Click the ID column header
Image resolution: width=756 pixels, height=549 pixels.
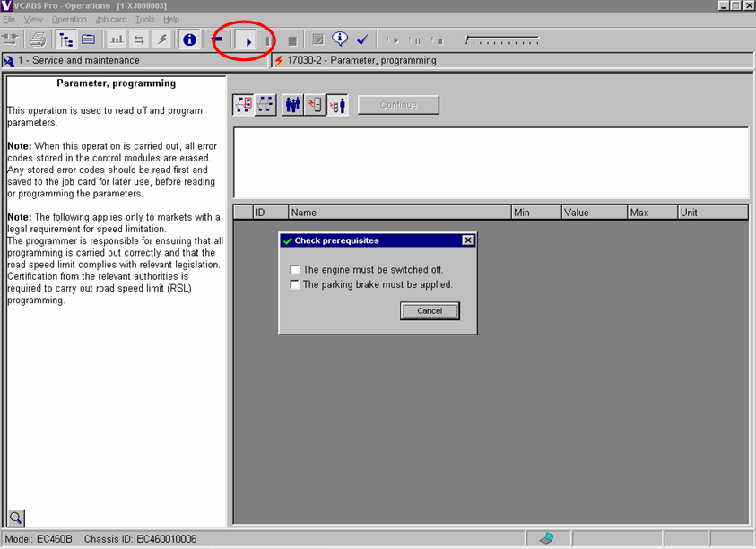click(x=271, y=213)
